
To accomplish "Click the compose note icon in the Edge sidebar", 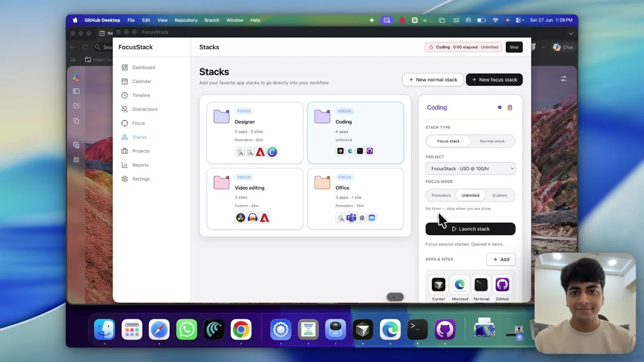I will pos(76,106).
